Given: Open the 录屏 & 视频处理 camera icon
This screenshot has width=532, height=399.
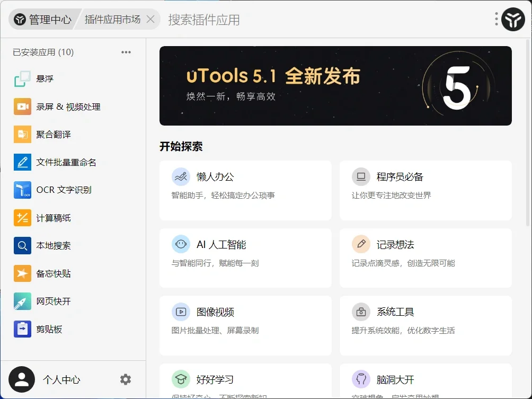Looking at the screenshot, I should tap(22, 107).
